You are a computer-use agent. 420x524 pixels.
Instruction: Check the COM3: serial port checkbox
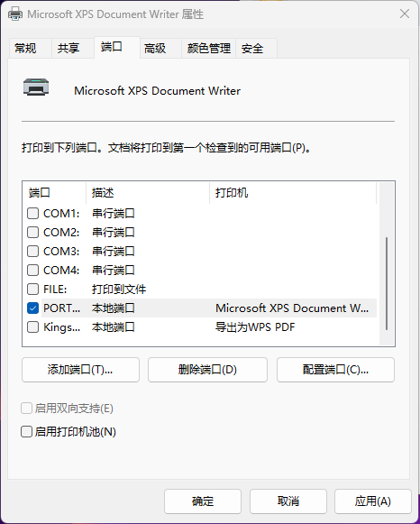coord(32,251)
